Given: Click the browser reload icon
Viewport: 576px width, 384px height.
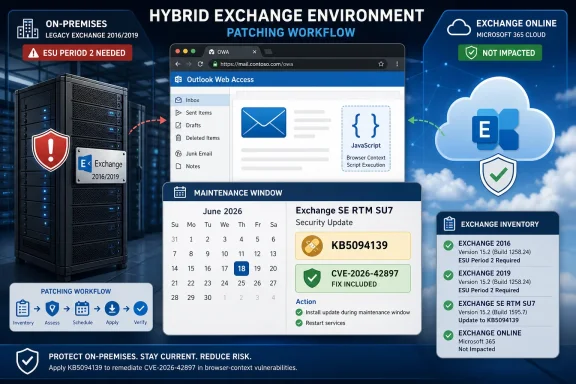Looking at the screenshot, I should coord(200,64).
